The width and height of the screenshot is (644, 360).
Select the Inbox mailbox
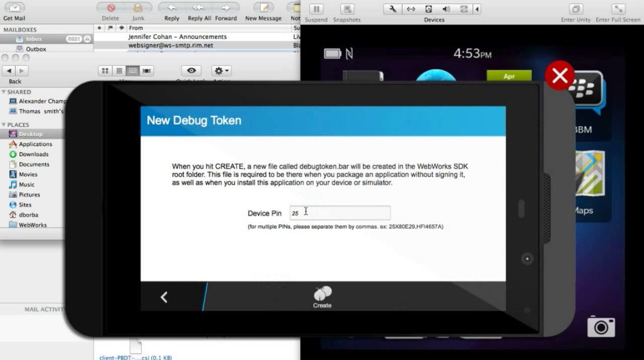(x=34, y=39)
